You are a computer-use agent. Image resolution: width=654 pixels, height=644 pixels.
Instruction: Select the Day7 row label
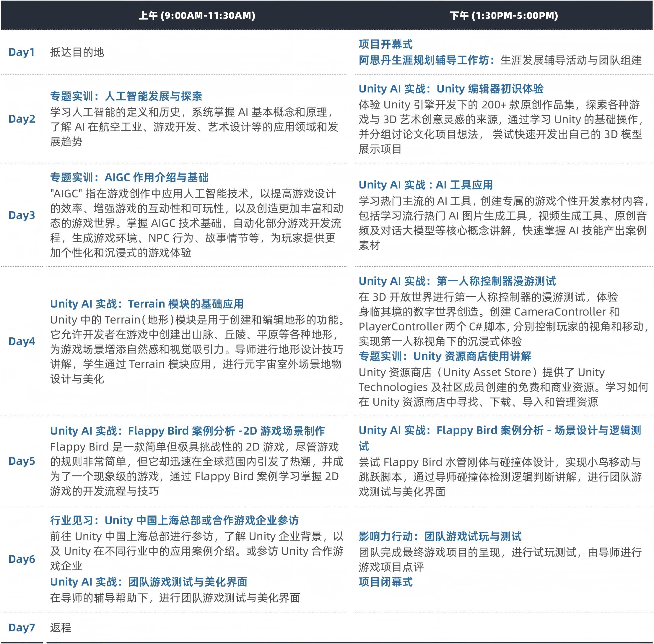pos(22,628)
